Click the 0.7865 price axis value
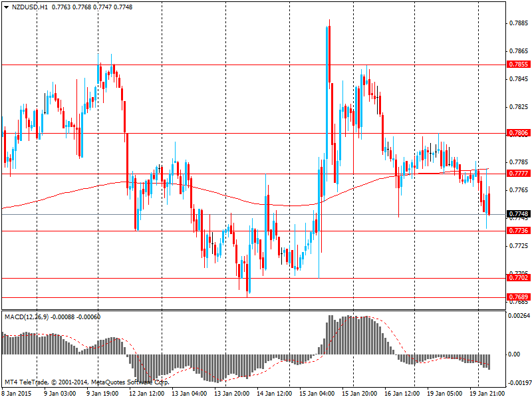Viewport: 532px width, 399px height. click(x=519, y=51)
